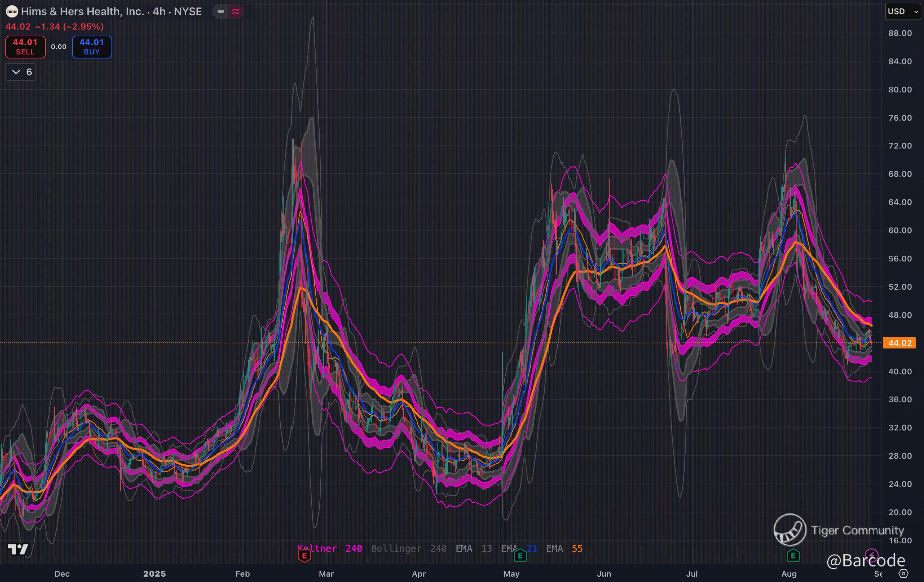Click the Bollinger 240 indicator label
924x582 pixels.
pyautogui.click(x=408, y=549)
